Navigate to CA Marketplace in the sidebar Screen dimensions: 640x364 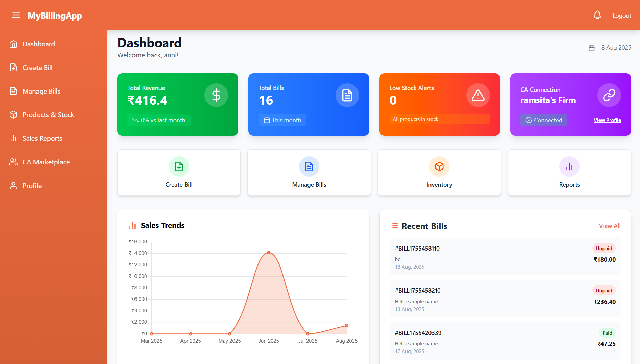pos(46,162)
